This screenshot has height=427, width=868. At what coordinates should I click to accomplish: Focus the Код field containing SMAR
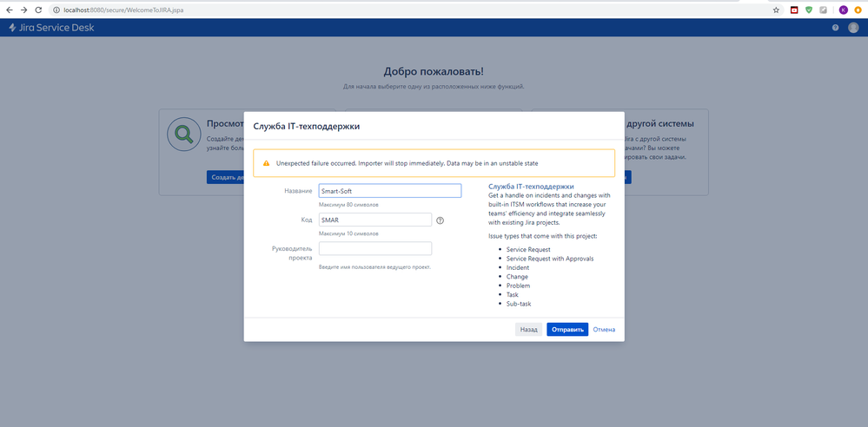(x=375, y=220)
